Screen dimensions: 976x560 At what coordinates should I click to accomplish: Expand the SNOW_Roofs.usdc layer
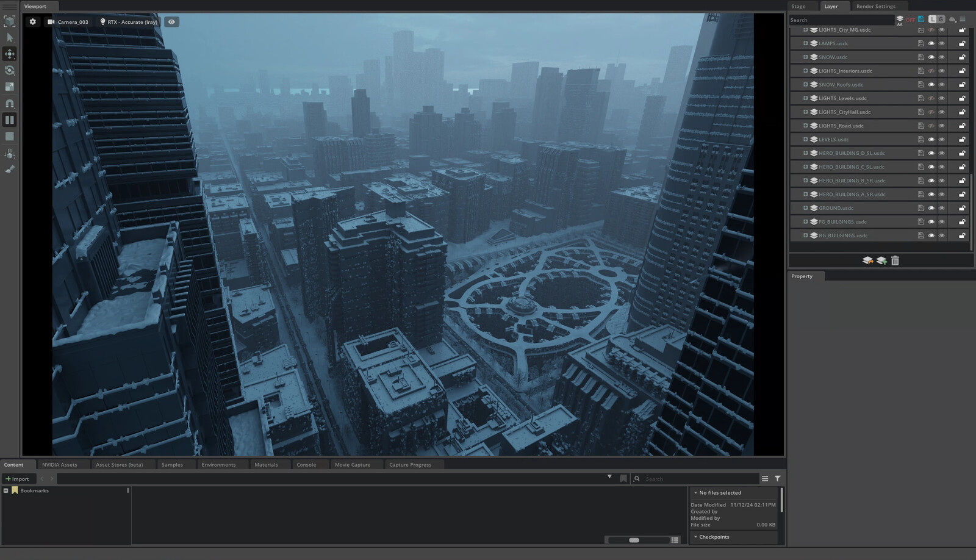[x=805, y=84]
